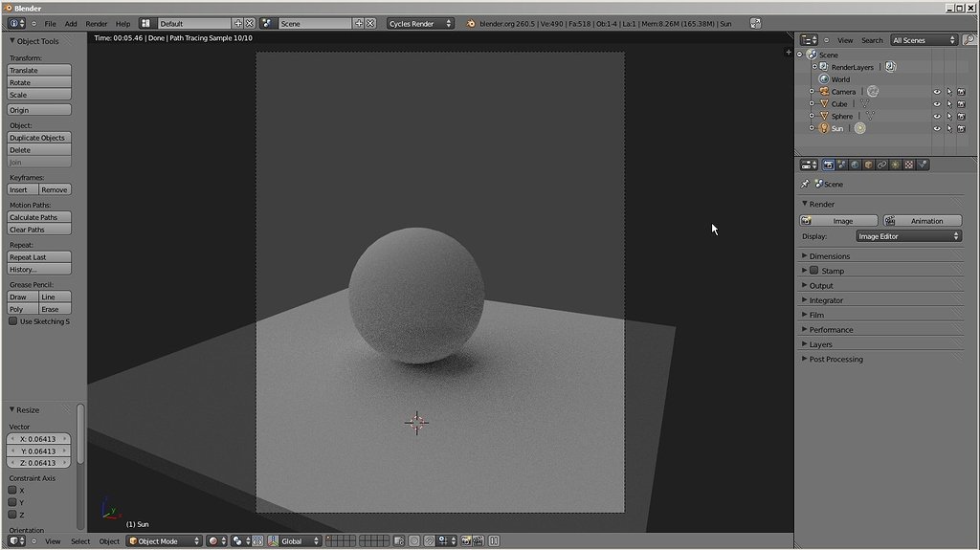Toggle Sphere selectability arrow icon

click(949, 117)
